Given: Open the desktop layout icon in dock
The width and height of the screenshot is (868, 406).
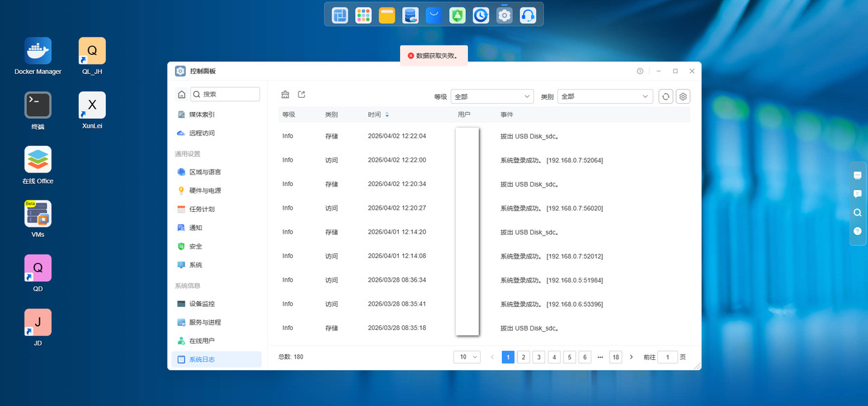Looking at the screenshot, I should click(x=340, y=15).
